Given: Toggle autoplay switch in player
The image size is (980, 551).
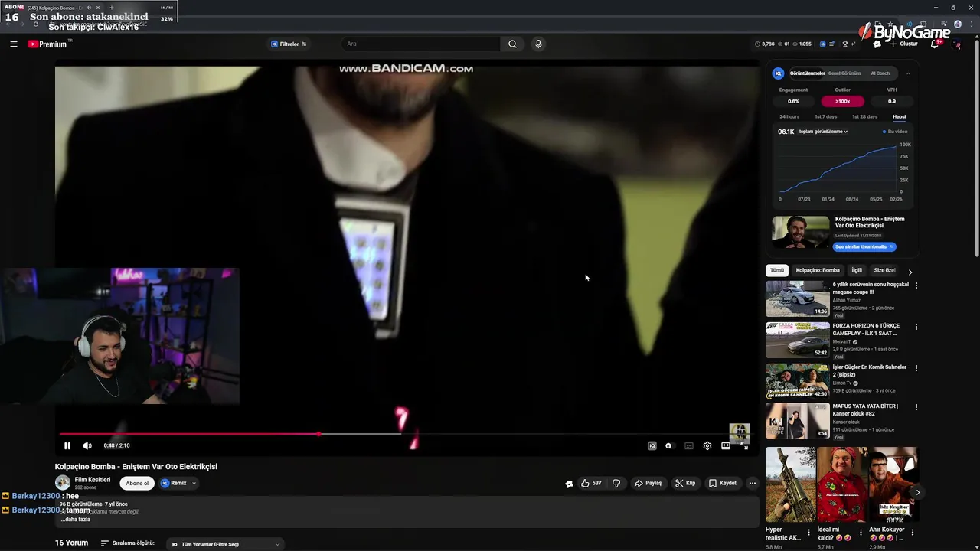Looking at the screenshot, I should coord(669,445).
